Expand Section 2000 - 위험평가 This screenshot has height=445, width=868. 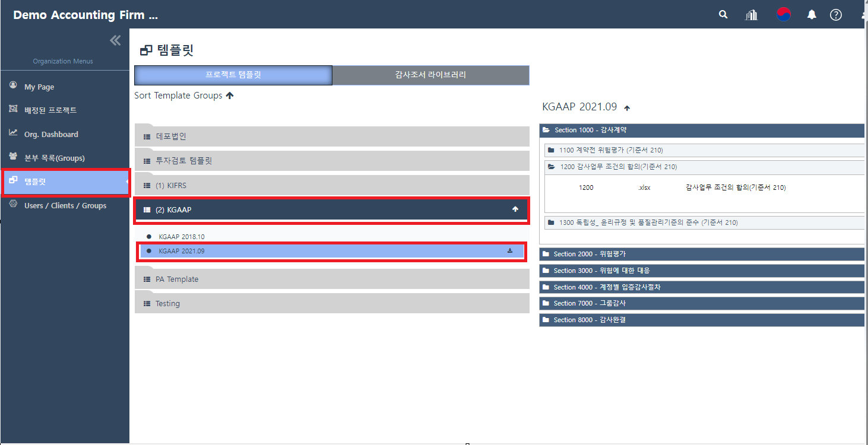594,254
